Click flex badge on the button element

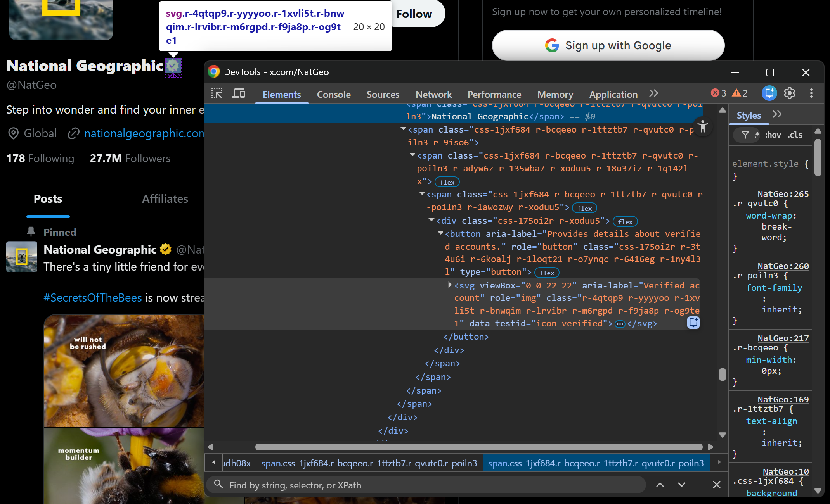[547, 273]
